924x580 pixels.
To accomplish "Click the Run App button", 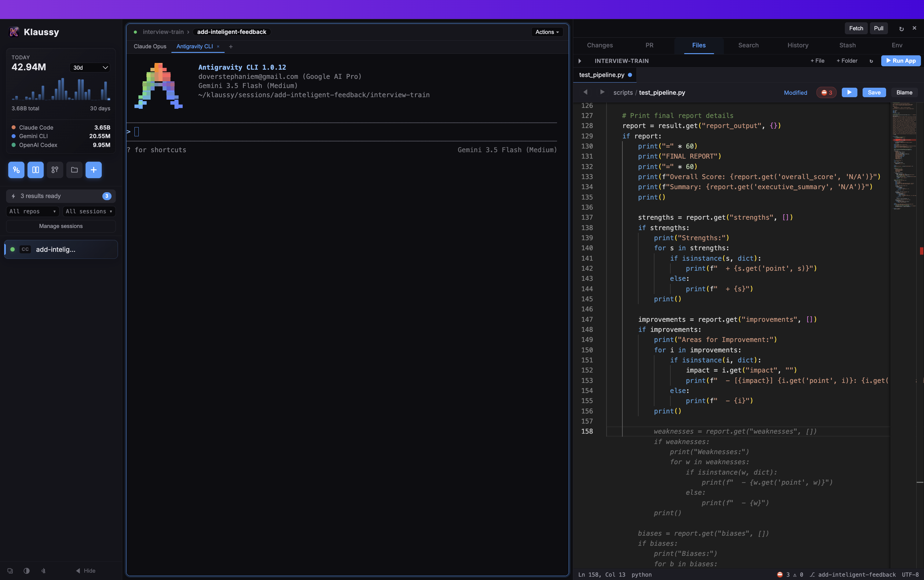I will [x=901, y=61].
